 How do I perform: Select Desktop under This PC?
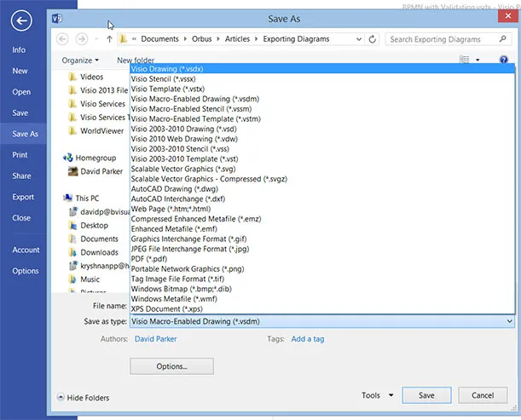point(88,226)
